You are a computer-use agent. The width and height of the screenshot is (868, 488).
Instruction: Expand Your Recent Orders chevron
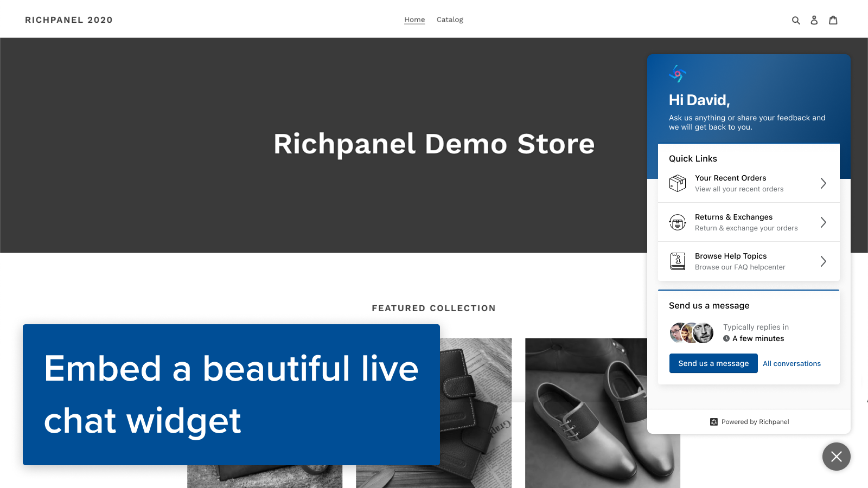pos(824,183)
